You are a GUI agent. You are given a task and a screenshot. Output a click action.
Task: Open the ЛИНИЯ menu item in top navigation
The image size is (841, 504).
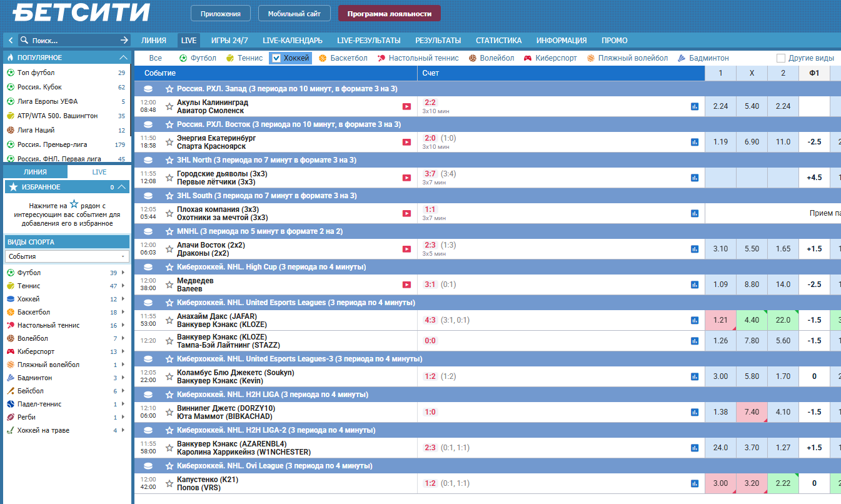[x=154, y=41]
